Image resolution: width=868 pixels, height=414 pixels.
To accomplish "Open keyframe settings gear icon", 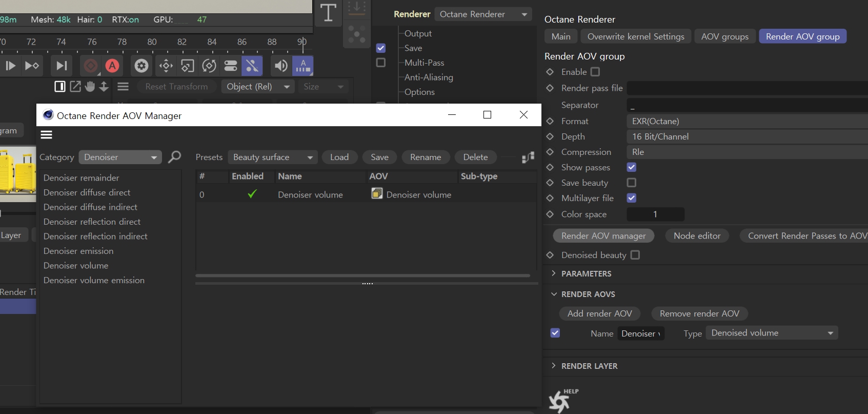I will (142, 66).
